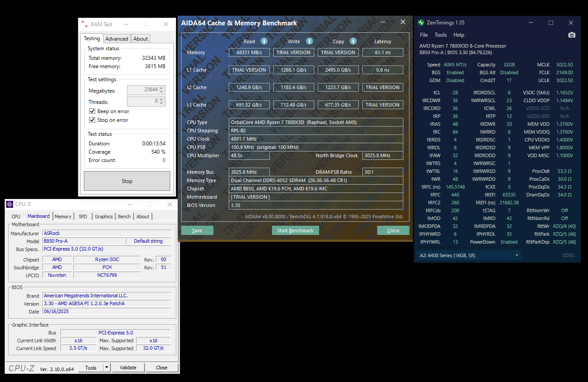
Task: Open the Help menu in ZenTimings
Action: (x=459, y=35)
